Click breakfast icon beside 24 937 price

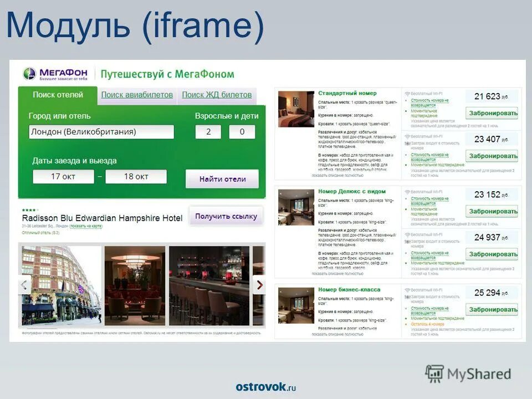(407, 242)
